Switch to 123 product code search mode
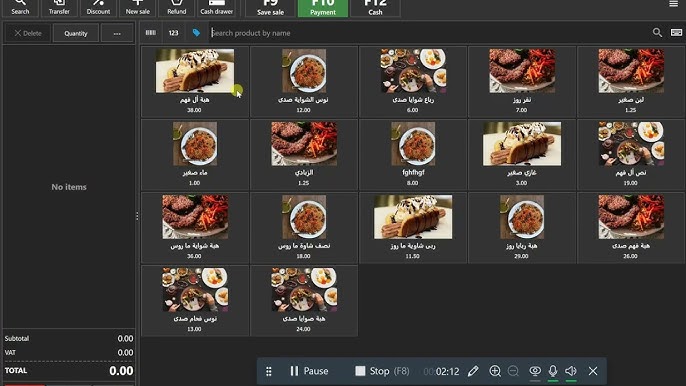Screen dimensions: 686x386 click(173, 33)
